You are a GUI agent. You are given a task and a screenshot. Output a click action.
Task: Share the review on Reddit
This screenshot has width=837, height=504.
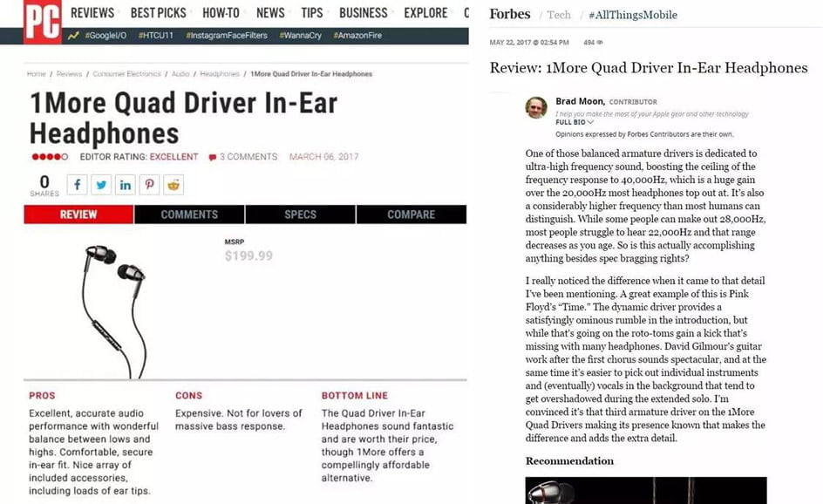[x=174, y=185]
